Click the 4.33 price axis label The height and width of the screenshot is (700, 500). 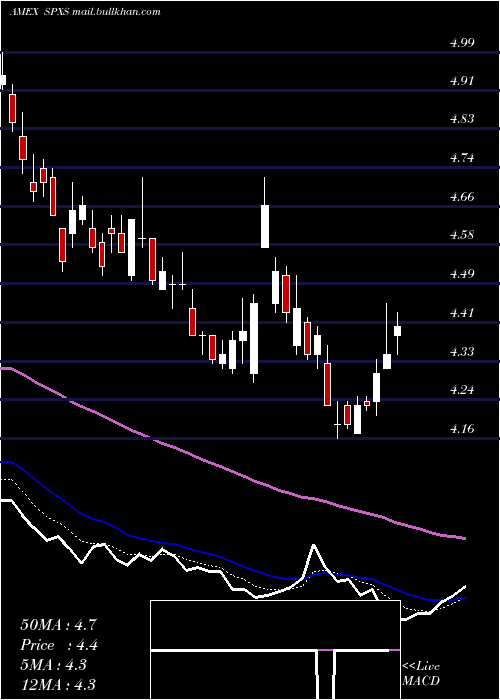tap(462, 351)
